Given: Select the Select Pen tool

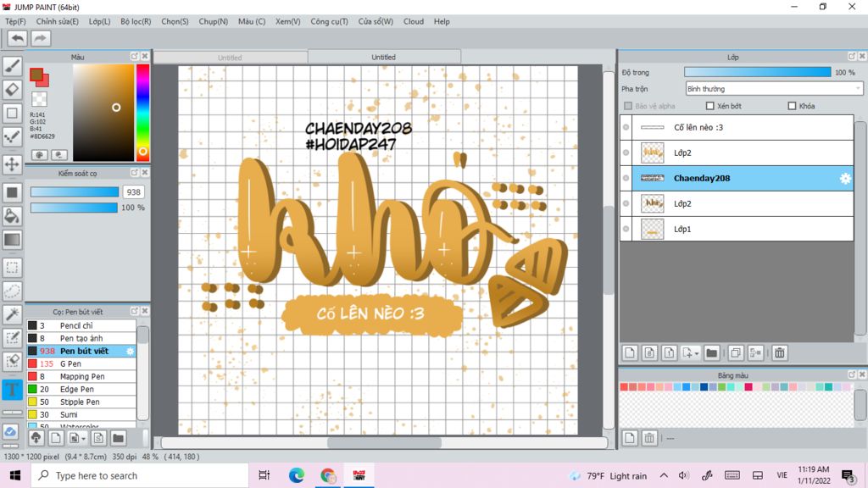Looking at the screenshot, I should [12, 338].
